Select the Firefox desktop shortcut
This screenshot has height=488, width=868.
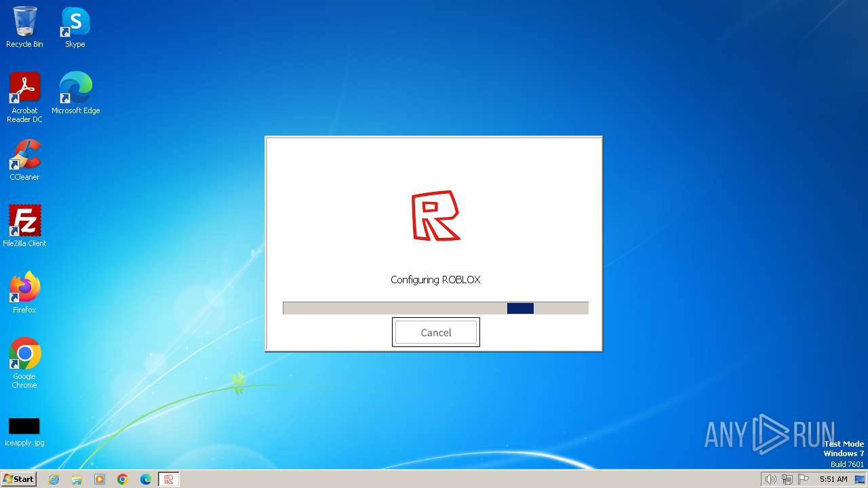pos(24,293)
